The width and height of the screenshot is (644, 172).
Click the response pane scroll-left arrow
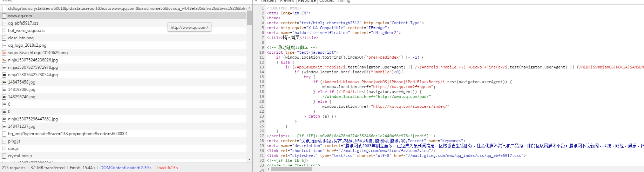[269, 169]
